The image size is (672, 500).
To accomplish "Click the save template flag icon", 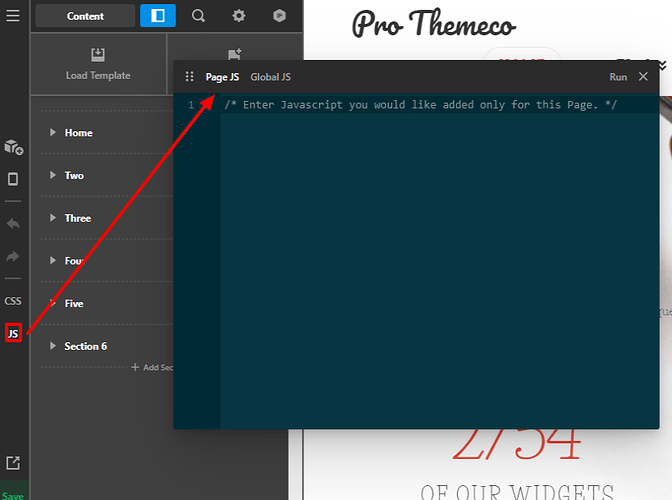I will (x=234, y=54).
